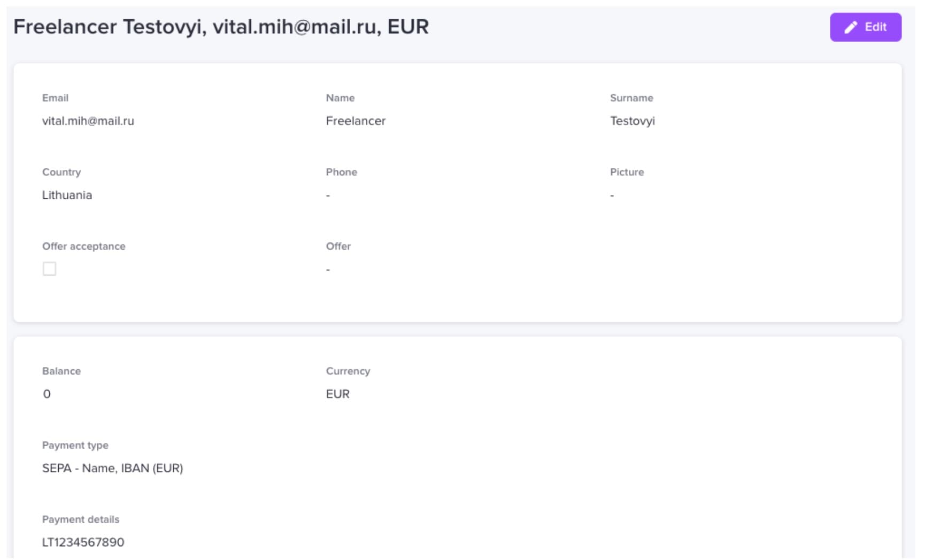Click the purple Edit button
The image size is (925, 560).
pyautogui.click(x=865, y=27)
